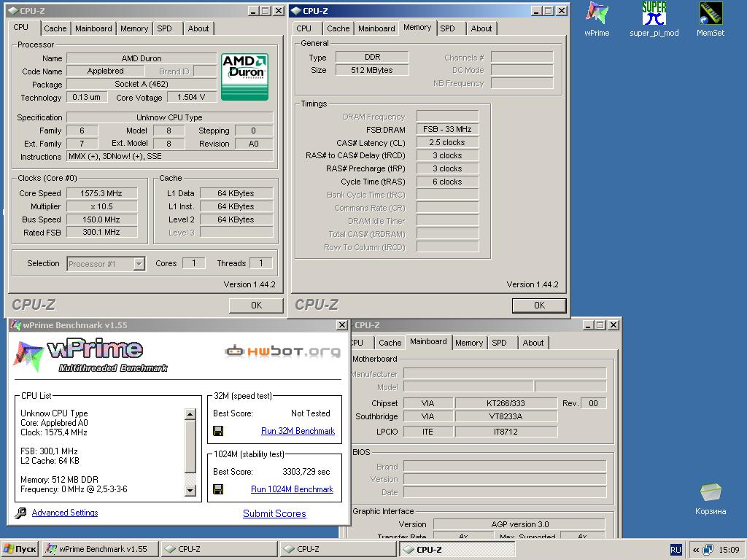Click the CAS# Latency 2.5 clocks field
The image size is (747, 560).
pos(447,142)
